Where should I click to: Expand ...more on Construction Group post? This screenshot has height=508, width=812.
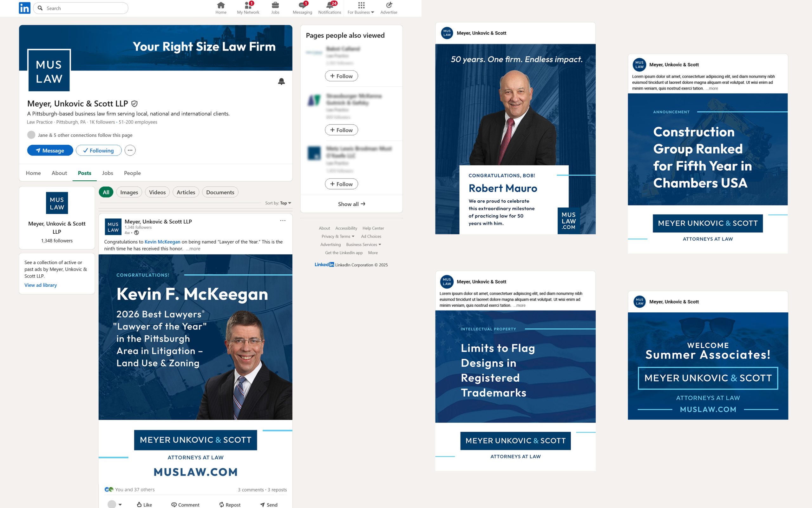click(712, 88)
